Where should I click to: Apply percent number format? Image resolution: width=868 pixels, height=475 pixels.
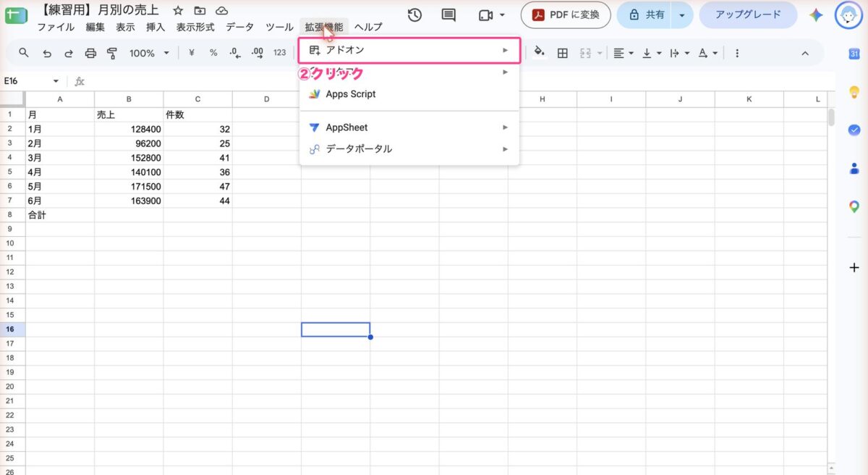pyautogui.click(x=213, y=53)
